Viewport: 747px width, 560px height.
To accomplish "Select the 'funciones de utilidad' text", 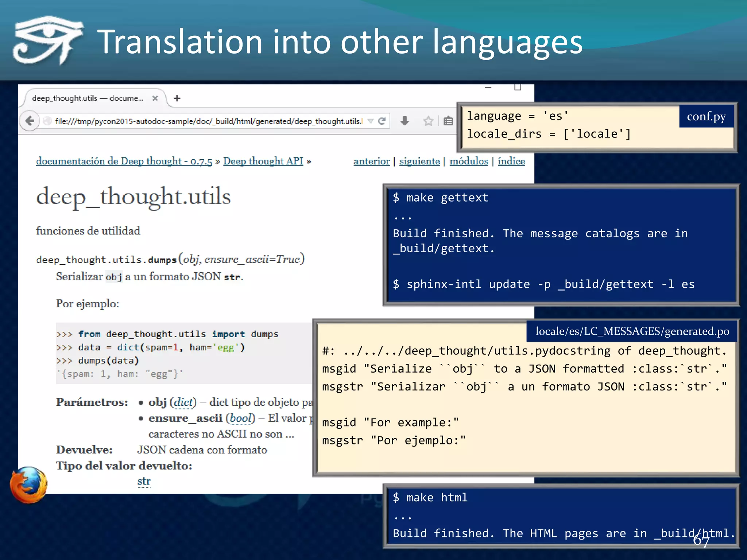I will pyautogui.click(x=88, y=231).
